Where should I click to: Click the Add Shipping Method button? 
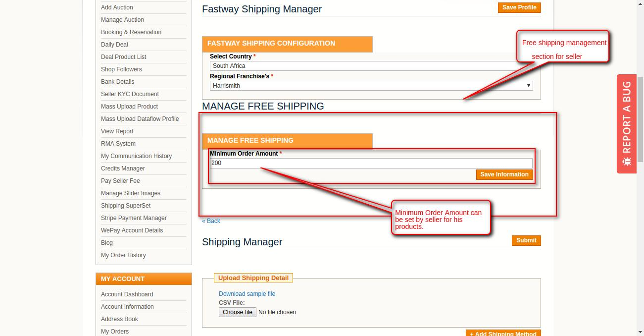503,333
